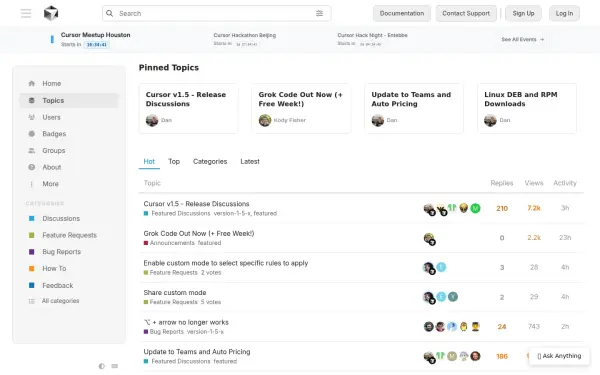Click the Sign Up button
This screenshot has height=375, width=600.
523,13
